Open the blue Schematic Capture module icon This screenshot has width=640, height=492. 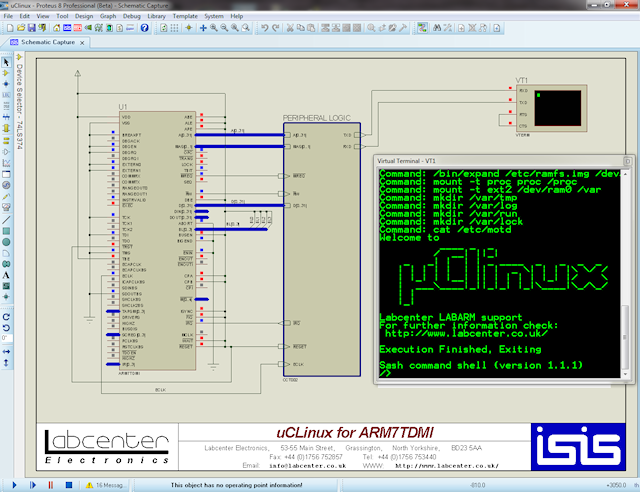click(x=67, y=28)
